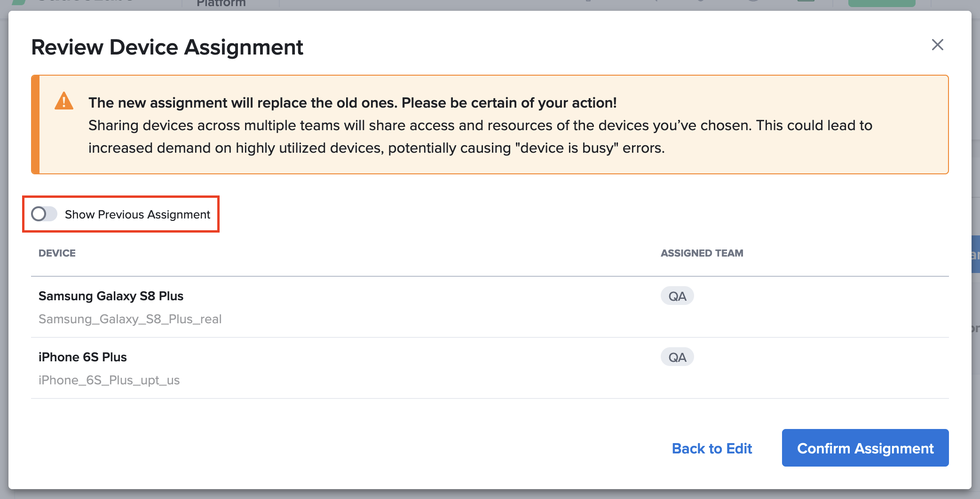Go back via Back to Edit link
Viewport: 980px width, 499px height.
(711, 448)
